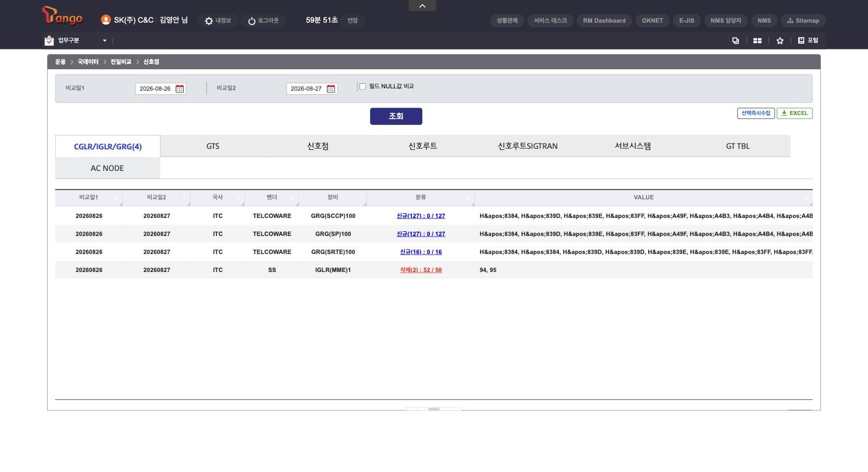
Task: Sort by the 장비 column header
Action: [x=333, y=198]
